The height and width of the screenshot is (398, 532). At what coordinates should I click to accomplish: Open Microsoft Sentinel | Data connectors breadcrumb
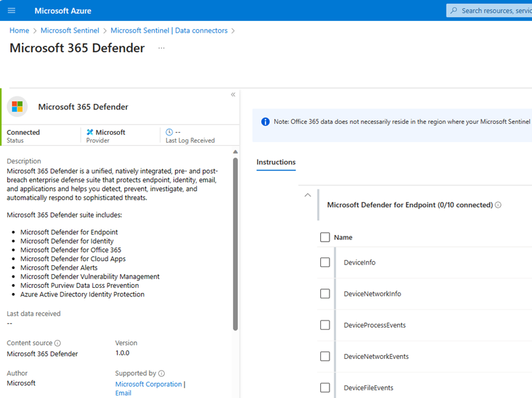(x=169, y=31)
